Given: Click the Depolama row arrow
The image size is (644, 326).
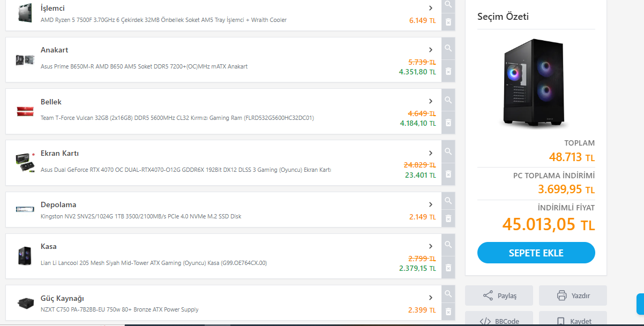Looking at the screenshot, I should [x=431, y=204].
